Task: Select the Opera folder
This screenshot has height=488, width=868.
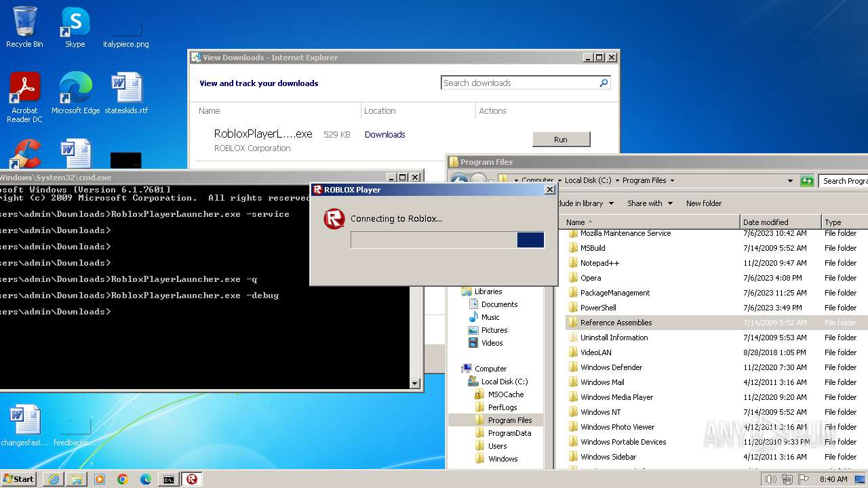Action: tap(590, 278)
